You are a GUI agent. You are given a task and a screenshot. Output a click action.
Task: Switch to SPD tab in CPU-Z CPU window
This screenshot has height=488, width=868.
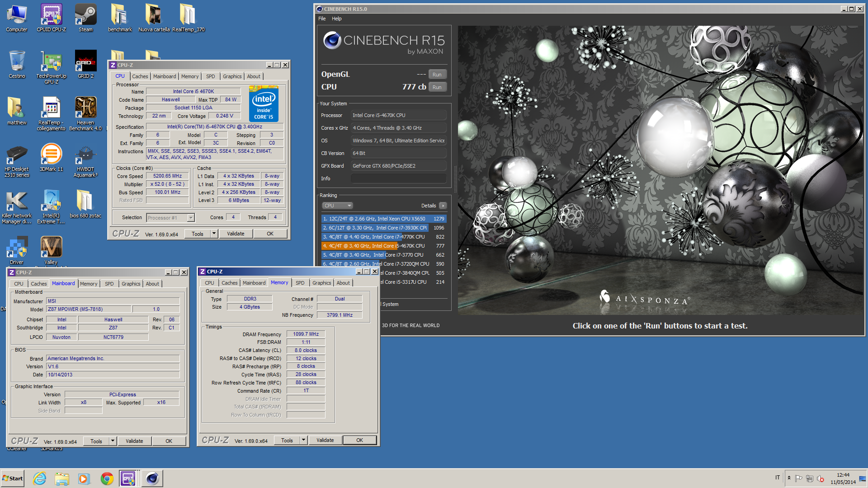(x=211, y=76)
